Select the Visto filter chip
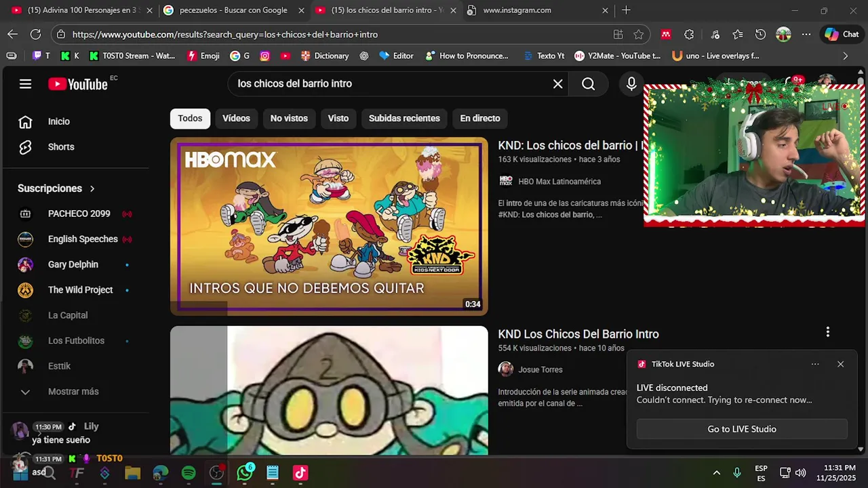The image size is (868, 488). (338, 119)
